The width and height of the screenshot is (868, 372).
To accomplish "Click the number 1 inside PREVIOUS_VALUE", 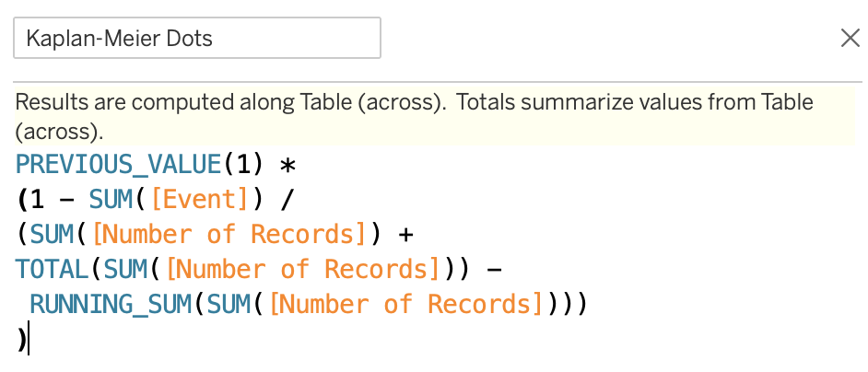I will coord(242,165).
